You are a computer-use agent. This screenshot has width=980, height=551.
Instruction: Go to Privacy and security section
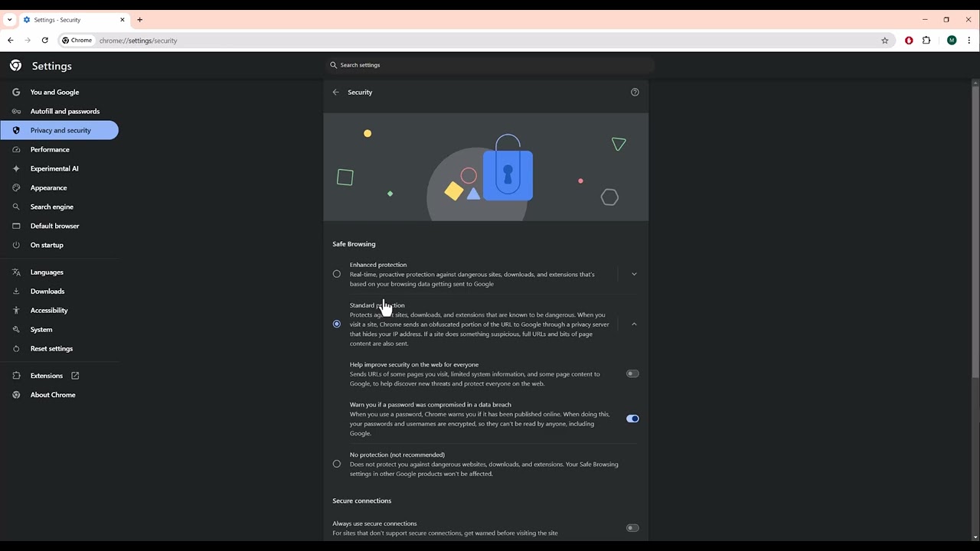pos(60,130)
